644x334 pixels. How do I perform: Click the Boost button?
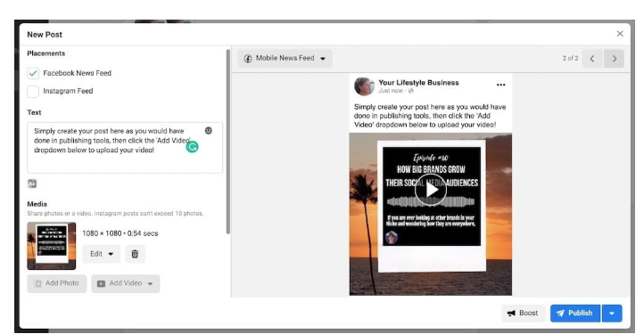(x=524, y=314)
